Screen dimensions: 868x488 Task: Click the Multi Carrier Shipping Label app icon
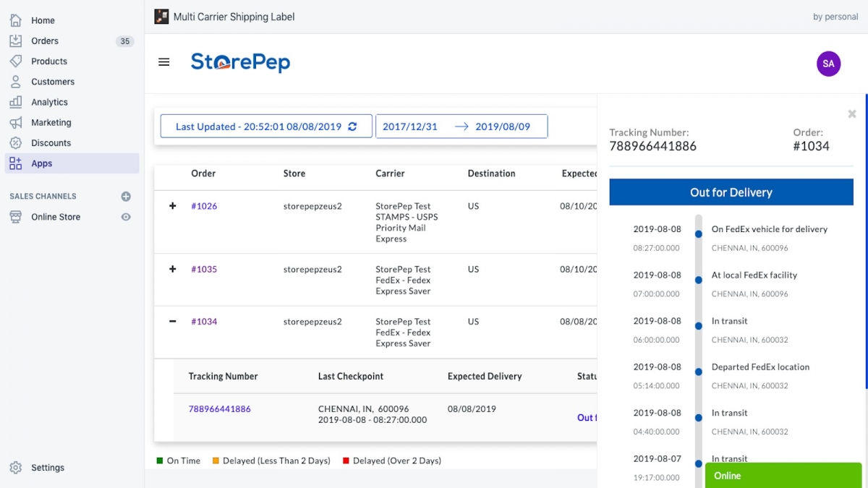click(x=161, y=17)
